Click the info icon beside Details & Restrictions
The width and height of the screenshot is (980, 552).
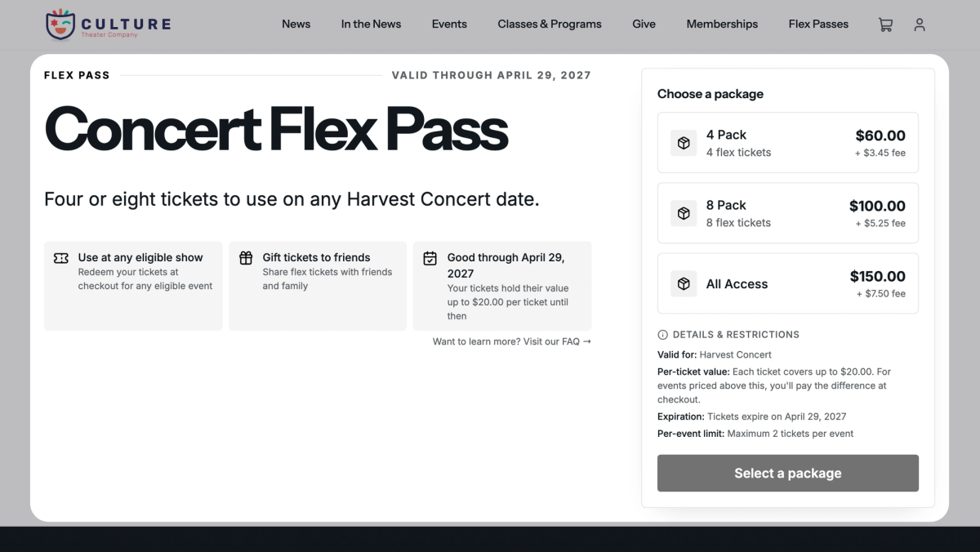[x=662, y=335]
